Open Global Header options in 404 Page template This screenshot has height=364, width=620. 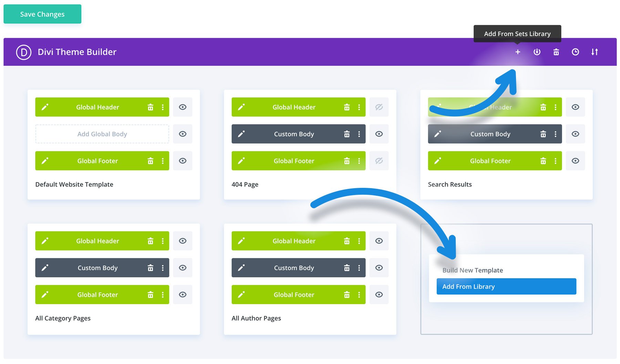pyautogui.click(x=359, y=107)
